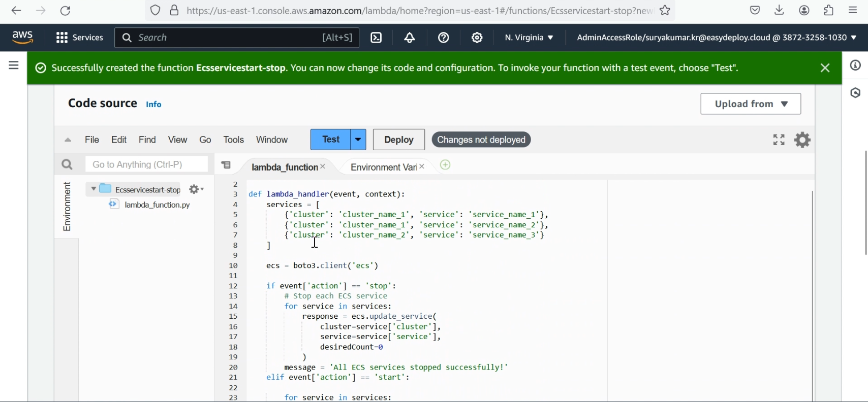The image size is (868, 402).
Task: Click the site padlock icon
Action: (x=174, y=11)
